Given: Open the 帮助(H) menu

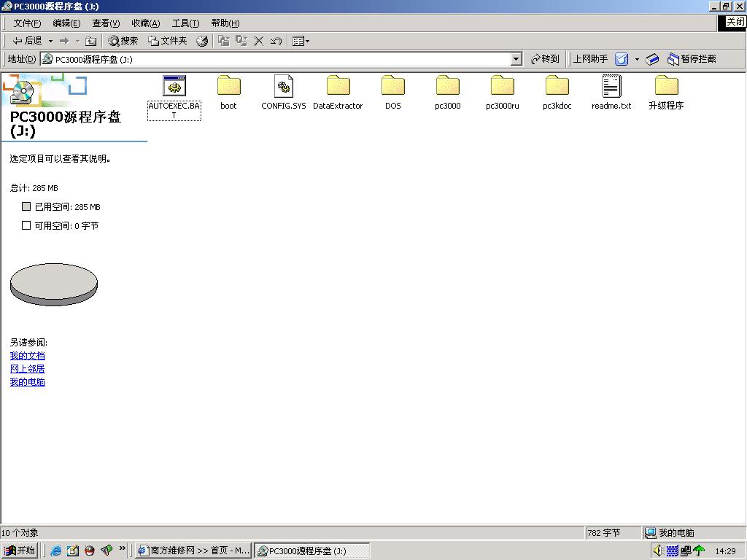Looking at the screenshot, I should pos(225,23).
